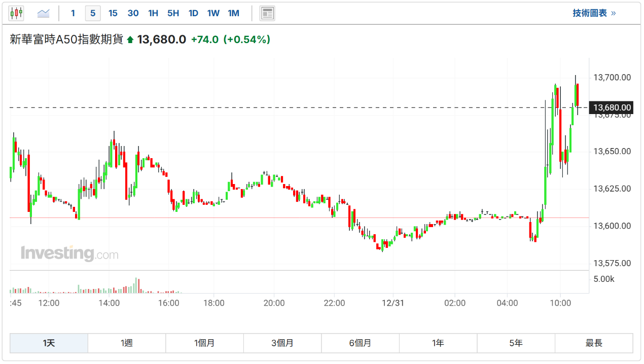
Task: Set interval to 30 minutes
Action: coord(133,13)
